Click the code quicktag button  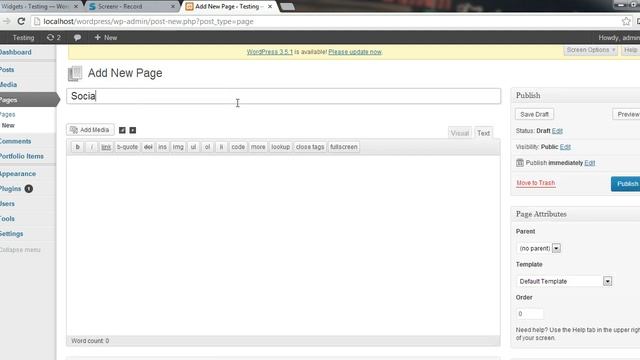(238, 147)
